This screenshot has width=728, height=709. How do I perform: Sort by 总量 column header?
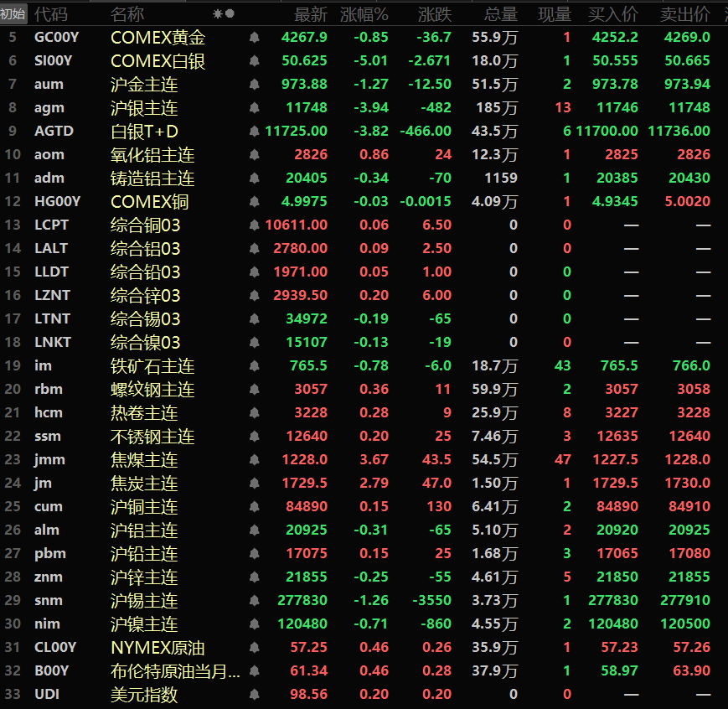tap(501, 14)
